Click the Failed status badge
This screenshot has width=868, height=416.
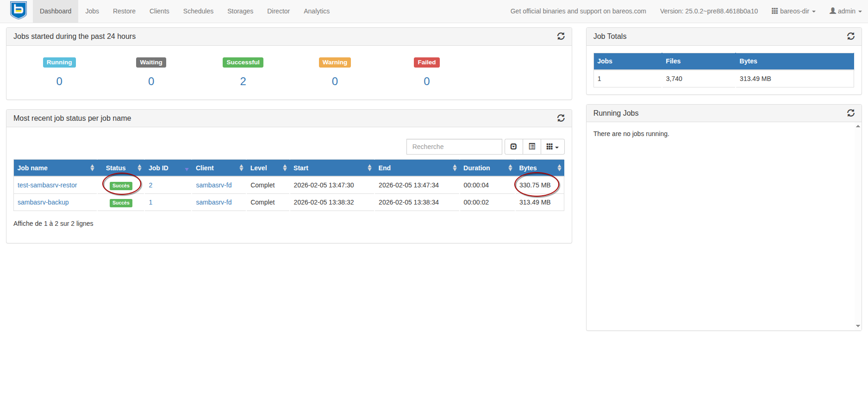tap(427, 62)
